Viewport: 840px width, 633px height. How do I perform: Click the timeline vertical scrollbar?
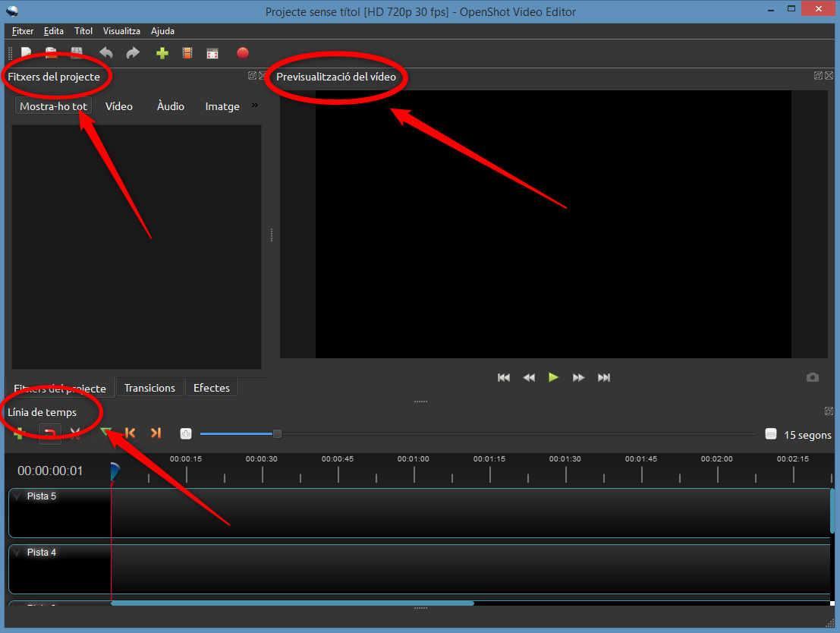tap(832, 511)
